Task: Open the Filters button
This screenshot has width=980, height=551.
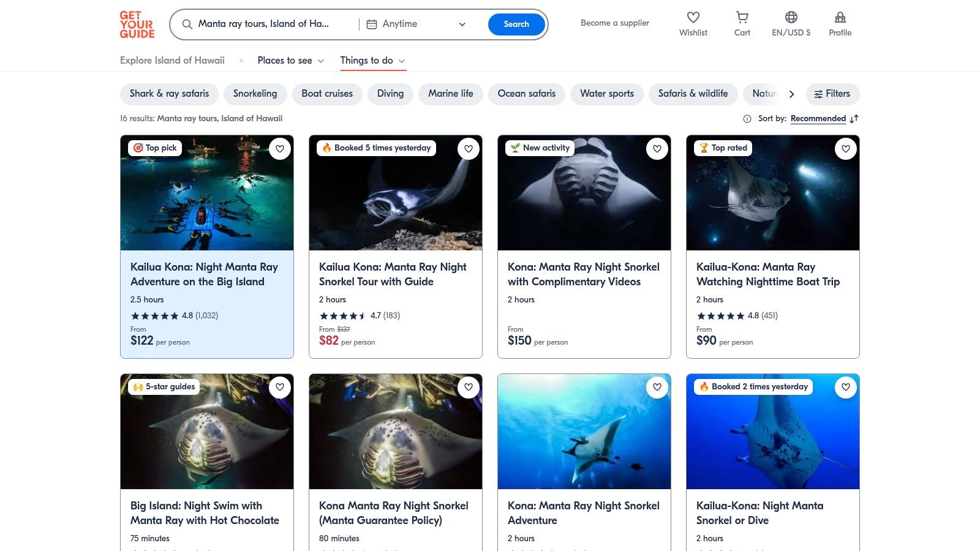Action: point(832,94)
